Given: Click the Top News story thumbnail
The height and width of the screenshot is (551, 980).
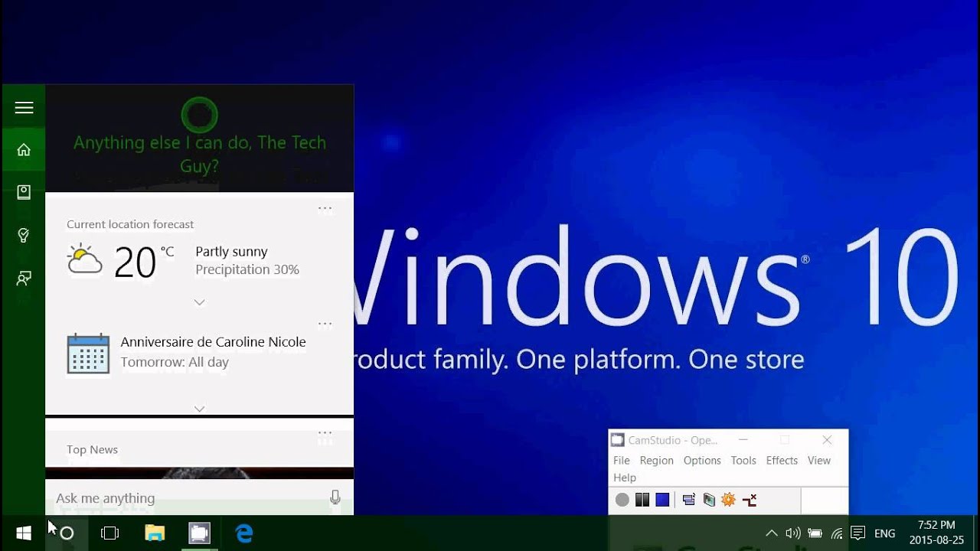Looking at the screenshot, I should click(199, 473).
